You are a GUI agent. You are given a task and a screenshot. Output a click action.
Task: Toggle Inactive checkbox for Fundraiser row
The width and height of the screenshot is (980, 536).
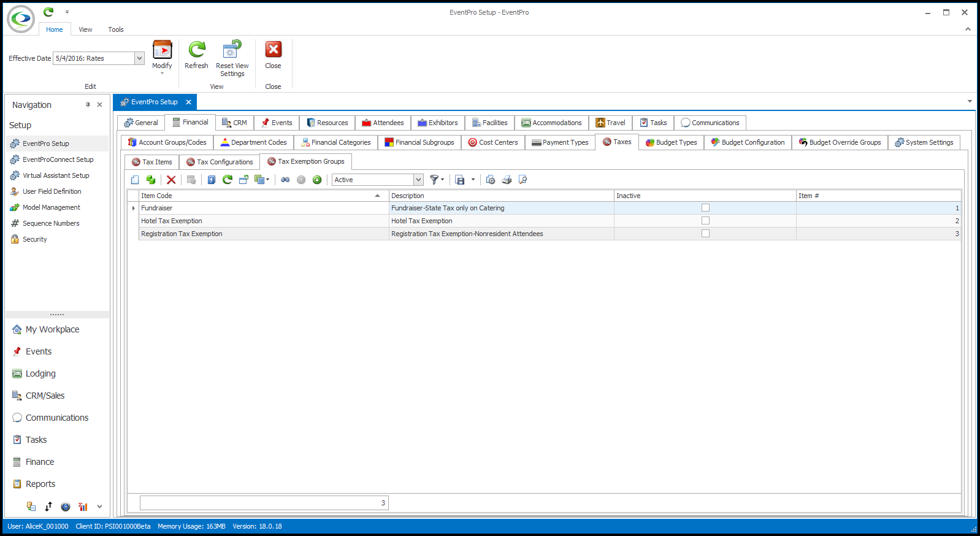coord(705,208)
